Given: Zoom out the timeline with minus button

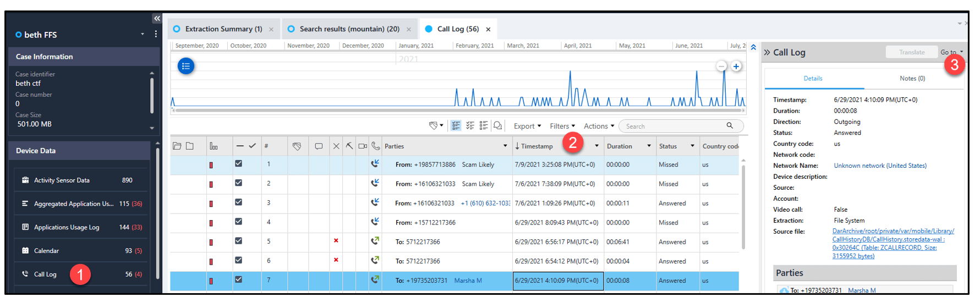Looking at the screenshot, I should tap(721, 66).
